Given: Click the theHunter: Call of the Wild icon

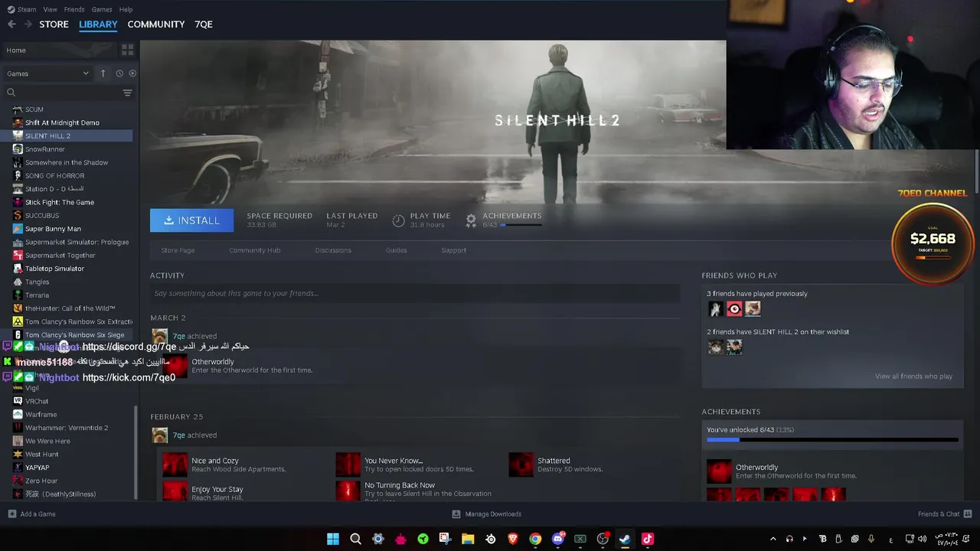Looking at the screenshot, I should coord(18,308).
